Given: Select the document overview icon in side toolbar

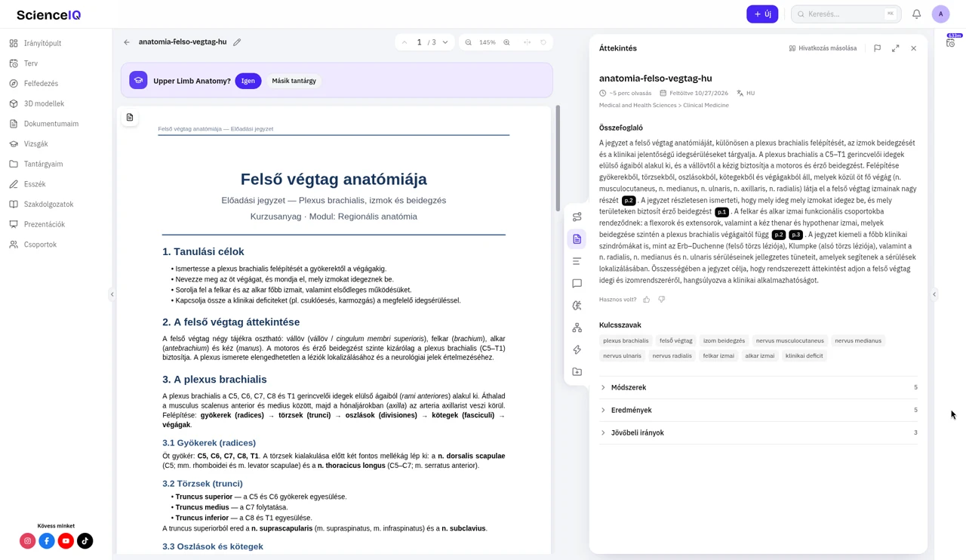Looking at the screenshot, I should point(577,239).
